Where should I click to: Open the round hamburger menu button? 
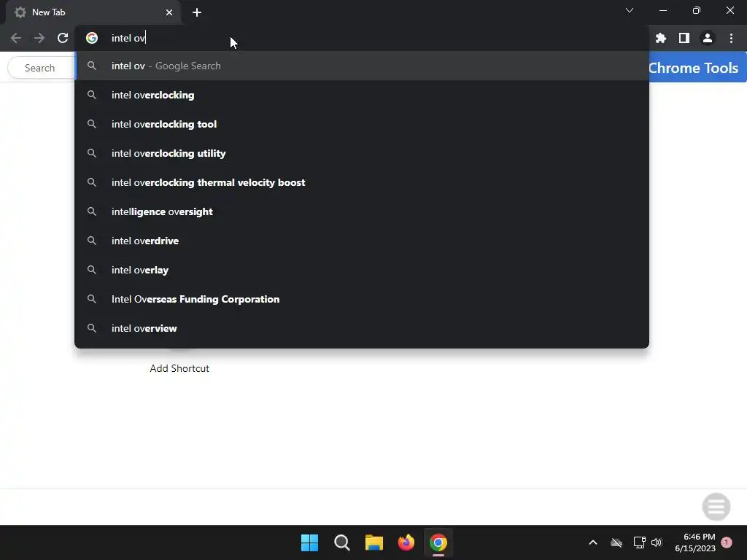pyautogui.click(x=716, y=507)
